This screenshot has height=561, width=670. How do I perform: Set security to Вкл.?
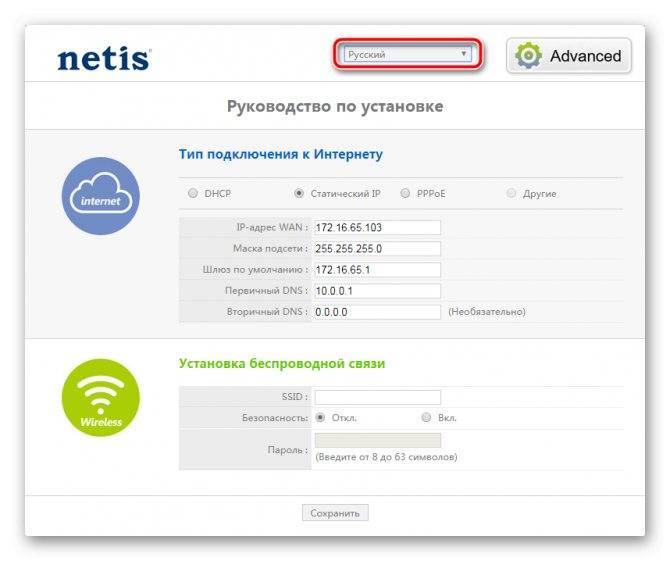coord(426,417)
